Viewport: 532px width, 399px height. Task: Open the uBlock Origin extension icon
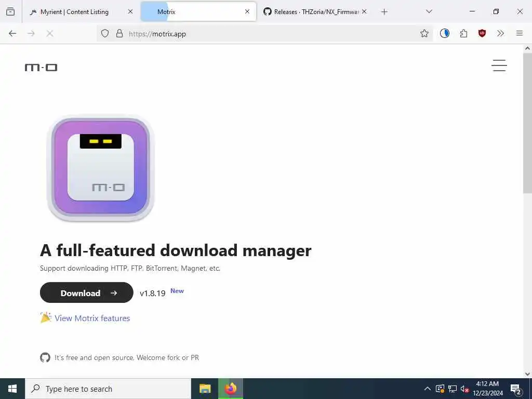[482, 33]
